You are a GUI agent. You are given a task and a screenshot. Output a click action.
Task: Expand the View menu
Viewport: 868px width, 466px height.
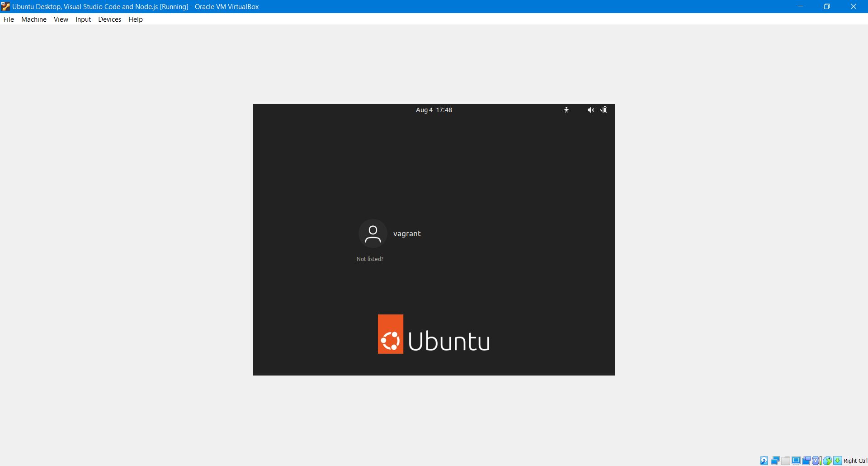coord(61,19)
